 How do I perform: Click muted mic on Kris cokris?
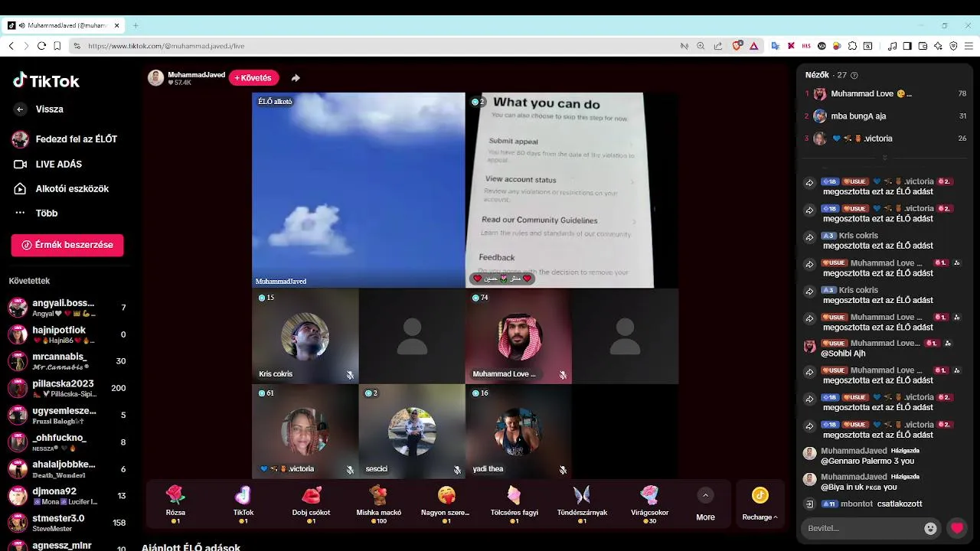[350, 375]
